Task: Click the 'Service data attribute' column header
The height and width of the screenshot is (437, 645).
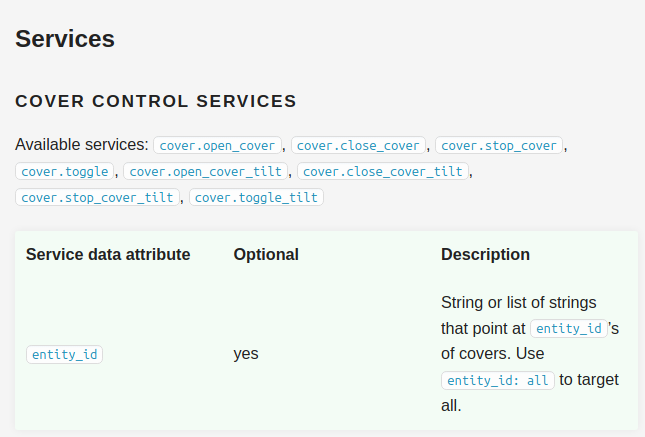Action: pos(108,255)
